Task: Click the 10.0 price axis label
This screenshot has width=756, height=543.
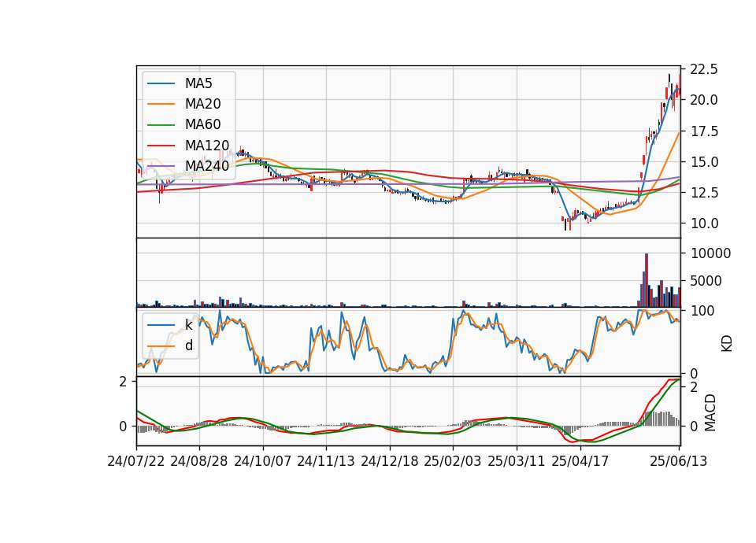Action: (704, 223)
